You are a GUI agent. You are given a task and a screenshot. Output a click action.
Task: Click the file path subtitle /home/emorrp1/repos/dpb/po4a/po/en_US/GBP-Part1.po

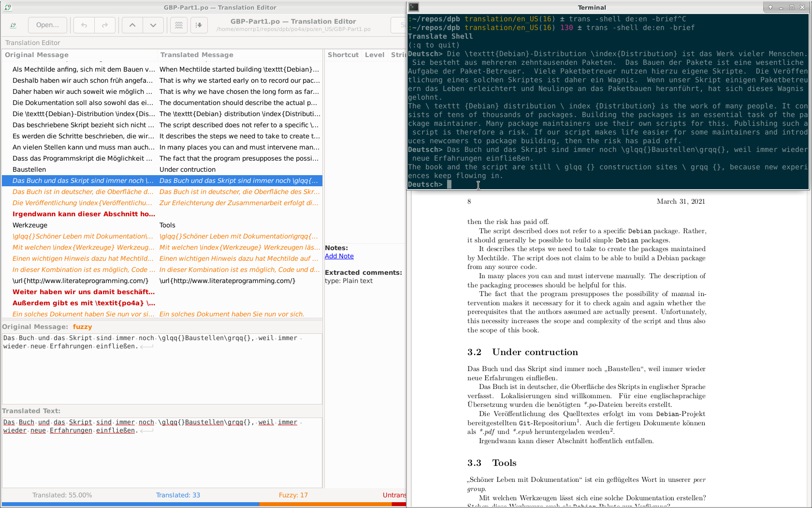(293, 29)
